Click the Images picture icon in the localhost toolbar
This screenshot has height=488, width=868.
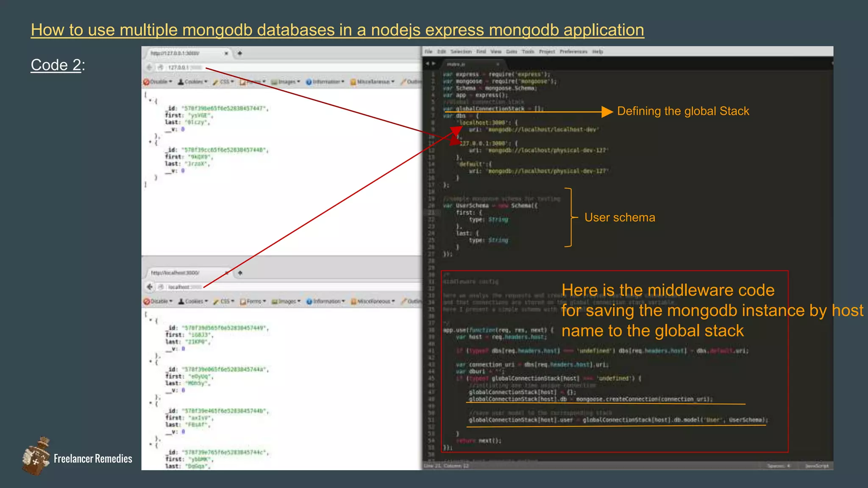pos(275,302)
